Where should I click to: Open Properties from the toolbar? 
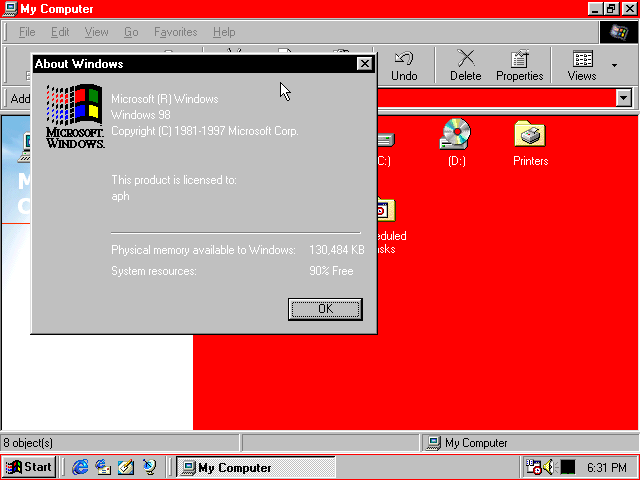coord(520,65)
